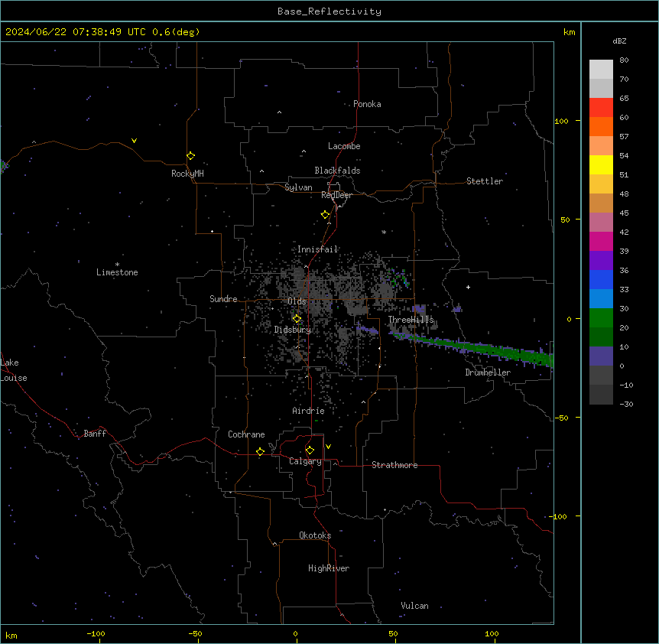Click the Base_Reflectivity title text

pyautogui.click(x=329, y=11)
